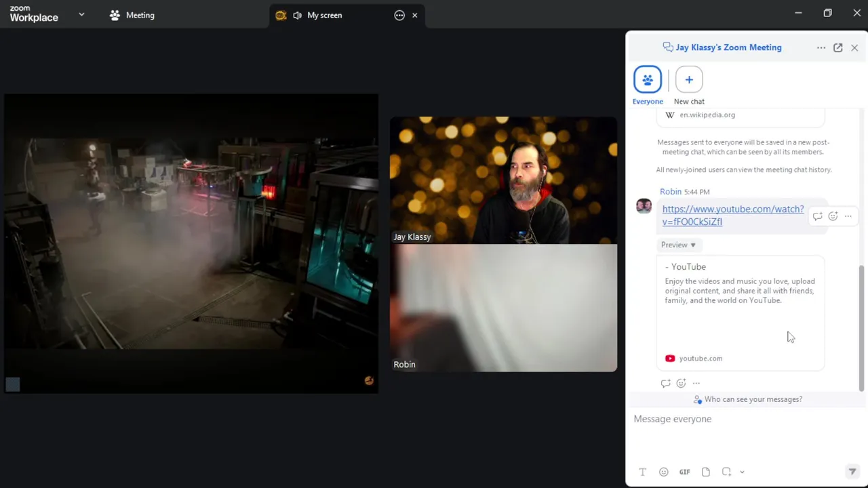The image size is (868, 488).
Task: Click the speaker icon on My screen tab
Action: (x=297, y=15)
